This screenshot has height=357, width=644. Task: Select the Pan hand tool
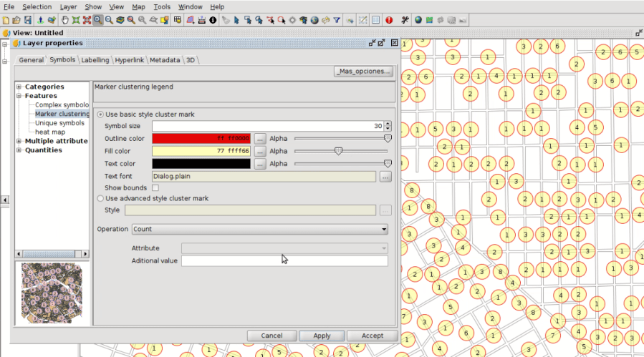point(64,20)
